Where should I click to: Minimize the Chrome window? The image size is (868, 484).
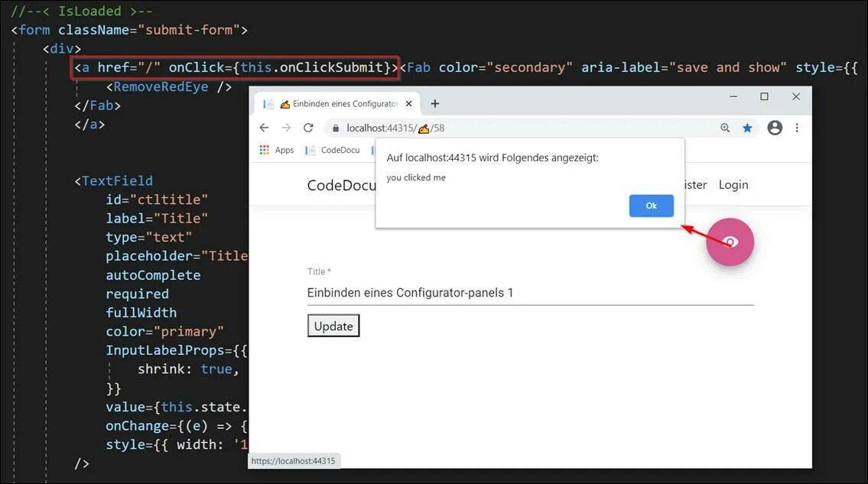(x=733, y=96)
